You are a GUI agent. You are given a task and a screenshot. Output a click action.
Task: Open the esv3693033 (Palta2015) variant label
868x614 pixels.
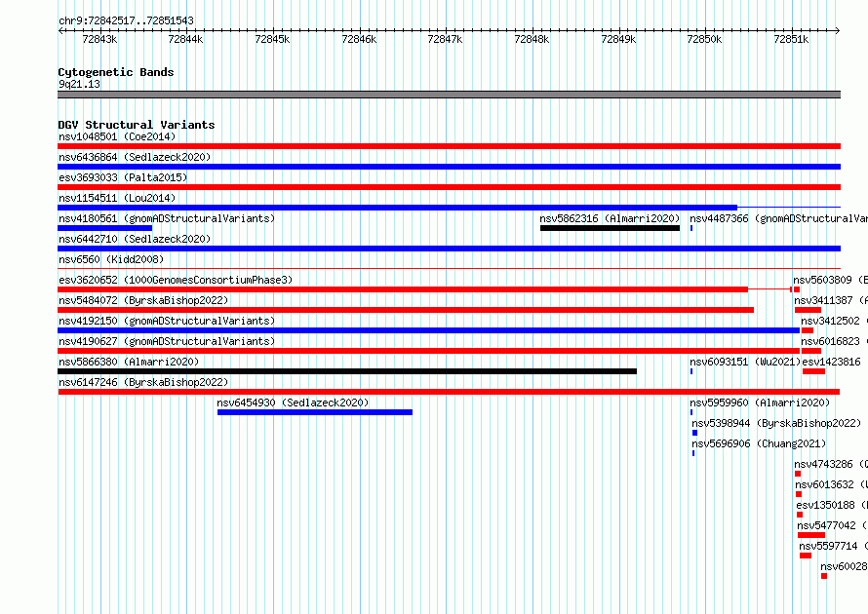123,177
